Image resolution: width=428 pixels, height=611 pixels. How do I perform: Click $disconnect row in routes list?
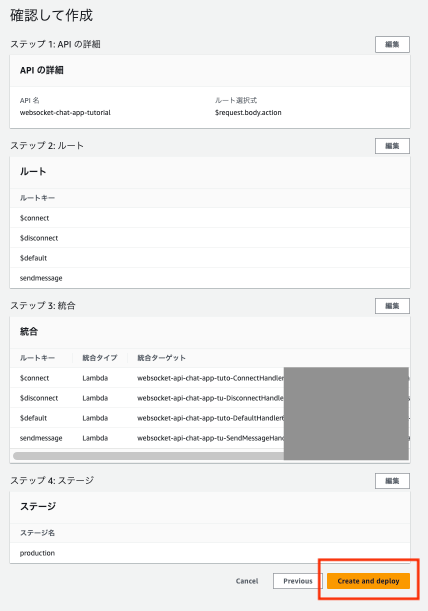pos(210,238)
